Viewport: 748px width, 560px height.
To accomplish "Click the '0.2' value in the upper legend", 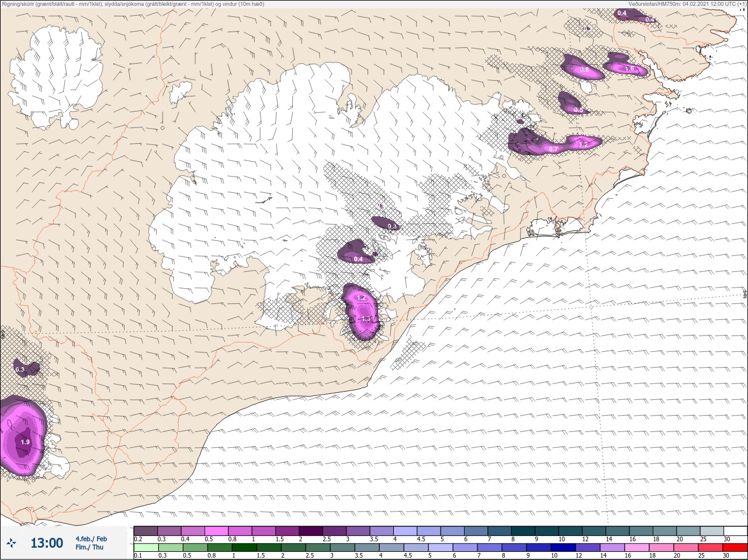I will point(138,539).
